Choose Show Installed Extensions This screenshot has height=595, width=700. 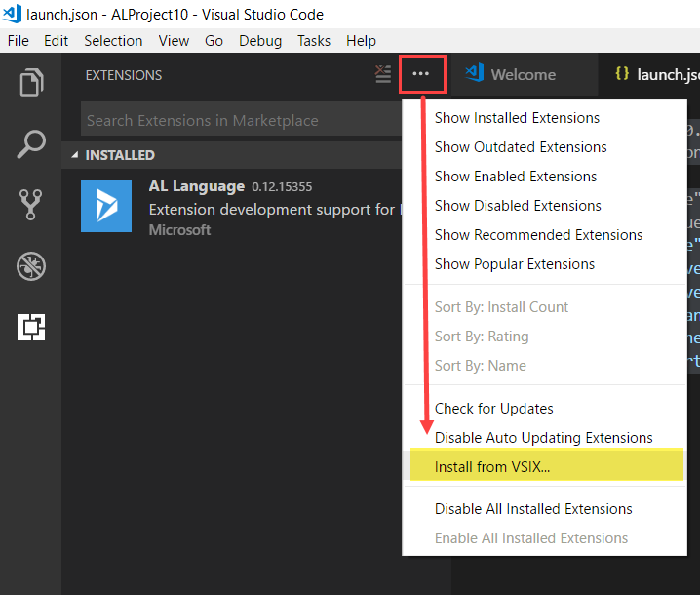pyautogui.click(x=544, y=118)
